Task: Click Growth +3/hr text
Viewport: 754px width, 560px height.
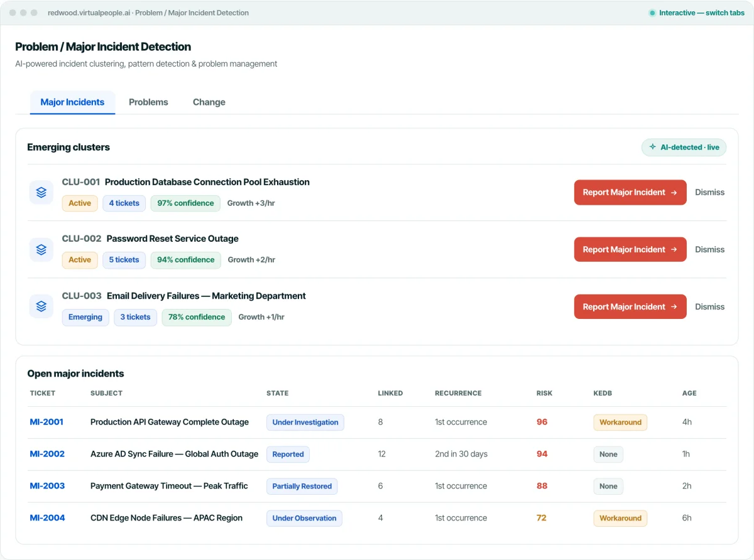Action: 251,203
